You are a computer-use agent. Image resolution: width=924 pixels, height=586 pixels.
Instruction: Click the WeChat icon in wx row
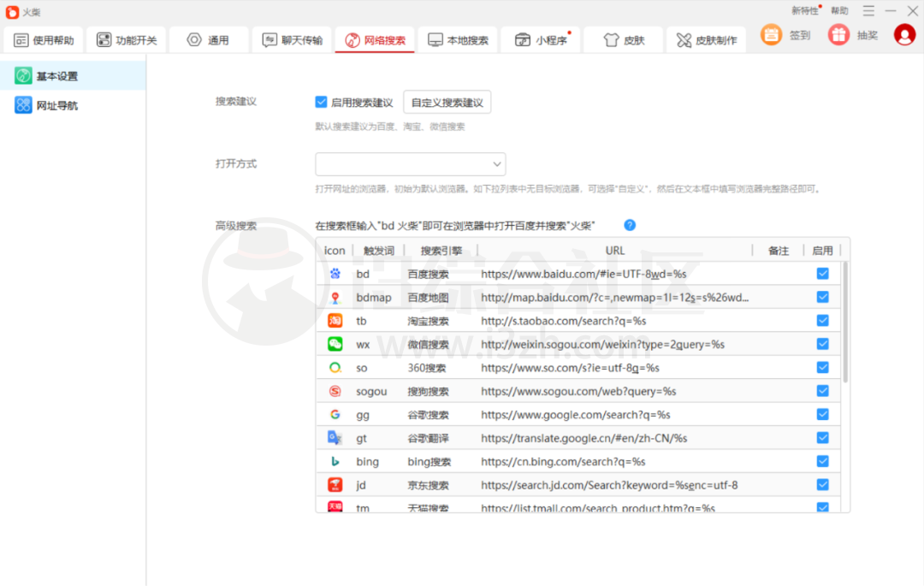[x=335, y=344]
